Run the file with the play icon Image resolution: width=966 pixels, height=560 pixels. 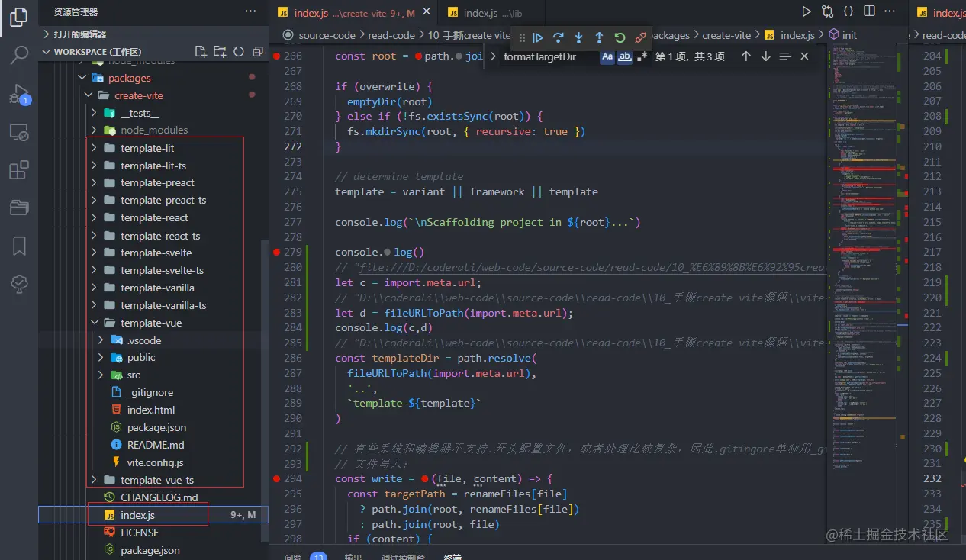point(807,11)
